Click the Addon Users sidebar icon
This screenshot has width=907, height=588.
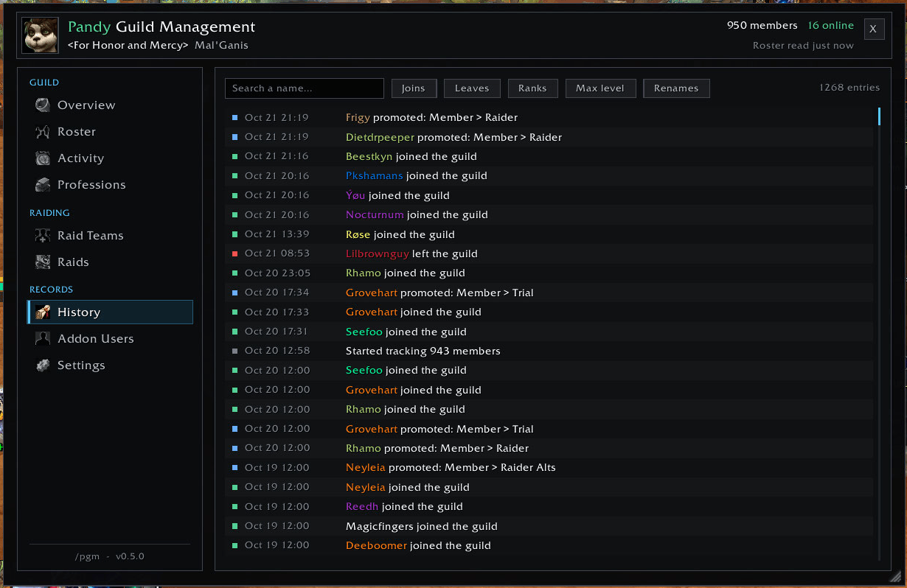coord(43,339)
